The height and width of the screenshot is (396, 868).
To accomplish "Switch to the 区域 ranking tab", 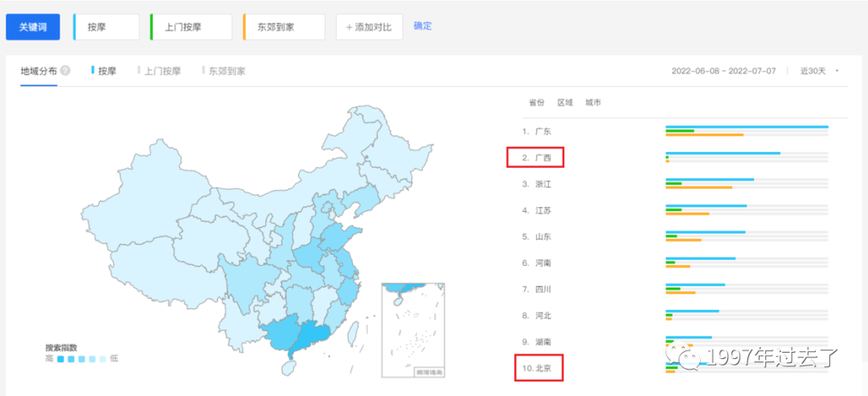I will (x=565, y=102).
